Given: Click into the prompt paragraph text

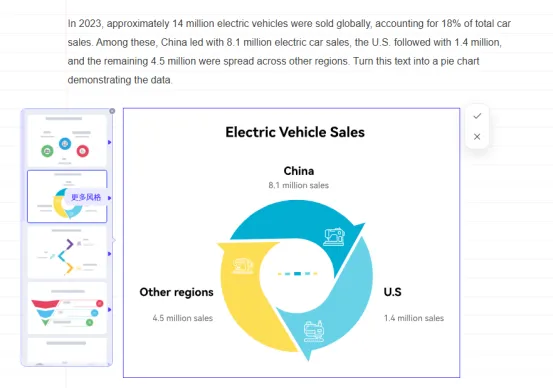Looking at the screenshot, I should coord(289,51).
